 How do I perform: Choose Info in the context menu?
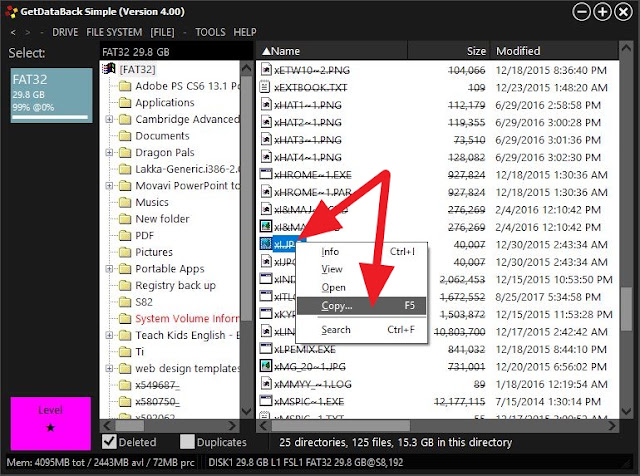[361, 251]
